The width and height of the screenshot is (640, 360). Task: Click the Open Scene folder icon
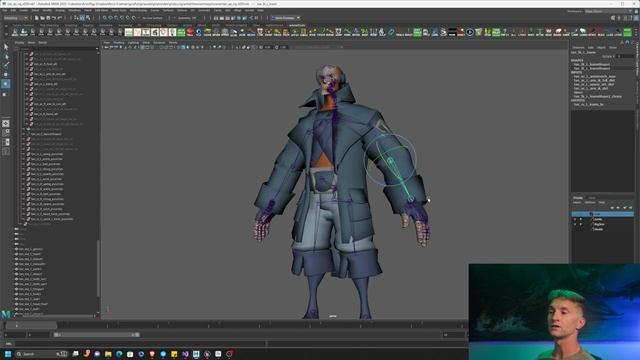pos(42,18)
